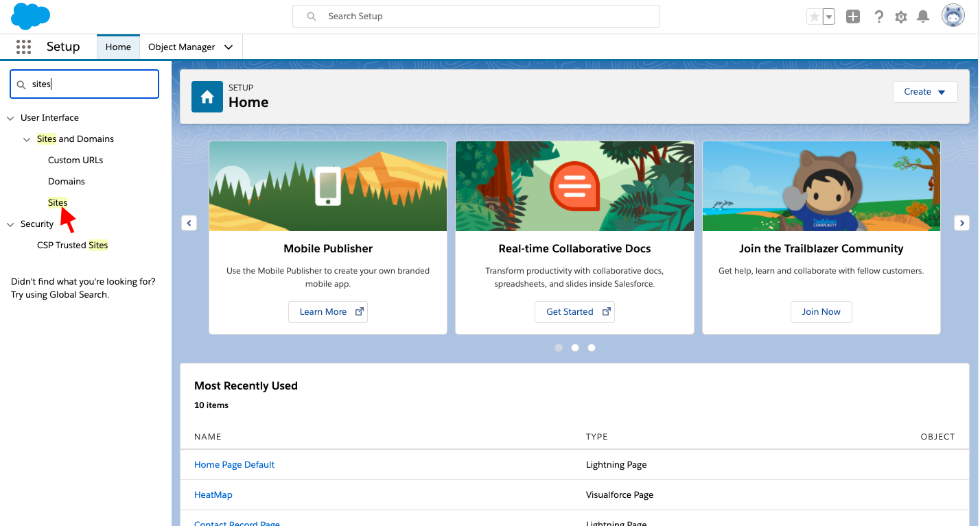980x526 pixels.
Task: Click the Trailblazer Community card image
Action: coord(821,187)
